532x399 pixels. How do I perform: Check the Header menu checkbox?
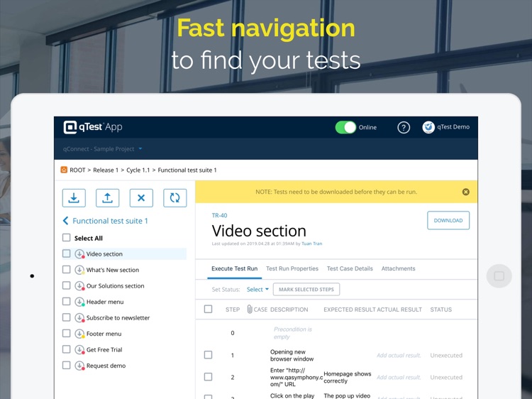[x=67, y=302]
